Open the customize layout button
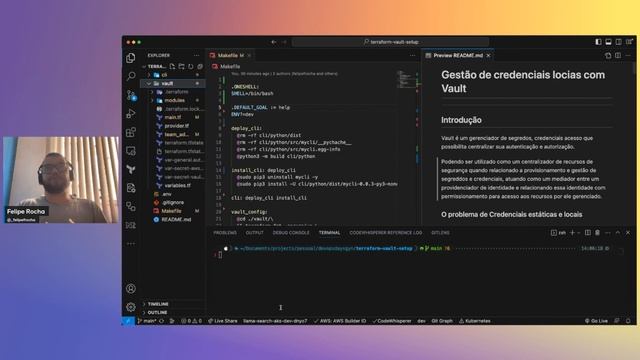 pos(629,42)
